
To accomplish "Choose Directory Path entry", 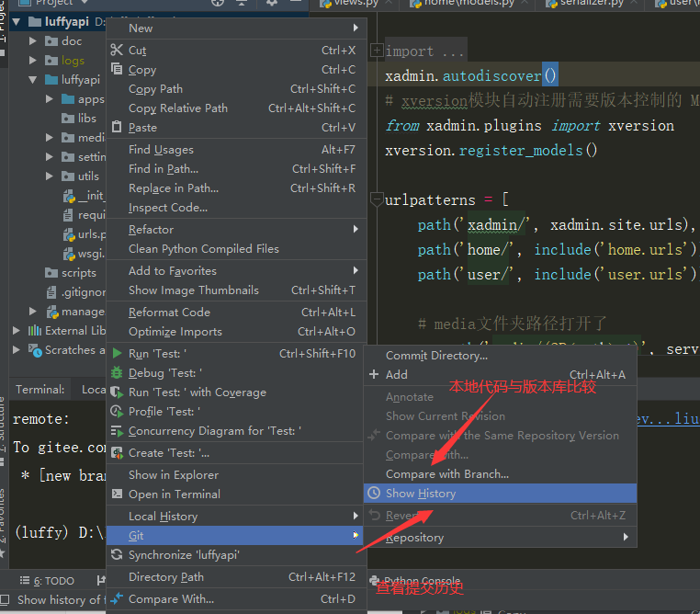I will (x=237, y=577).
